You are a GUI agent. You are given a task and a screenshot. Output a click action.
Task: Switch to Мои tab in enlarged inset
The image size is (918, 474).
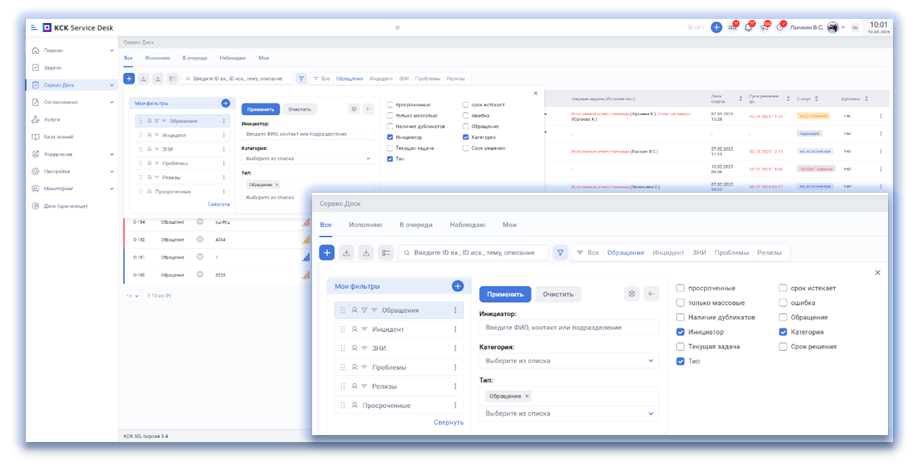click(509, 225)
